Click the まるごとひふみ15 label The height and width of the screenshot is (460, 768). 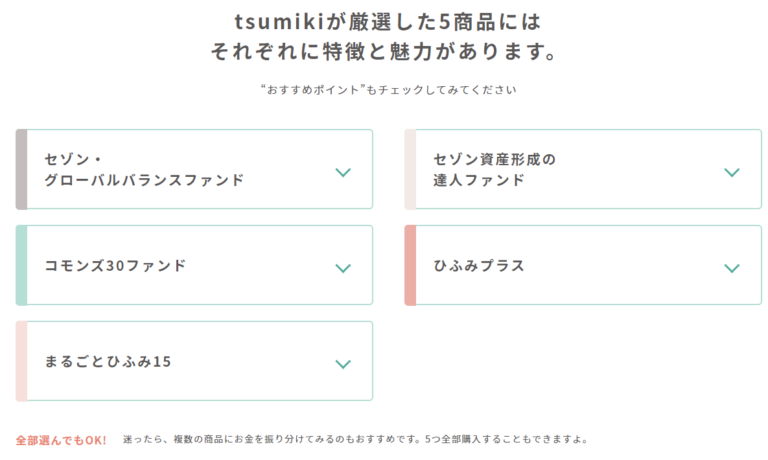(x=108, y=362)
